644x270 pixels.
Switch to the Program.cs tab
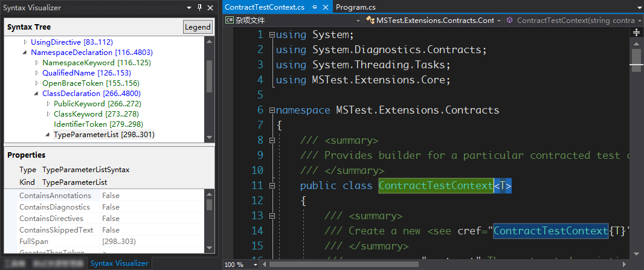click(355, 7)
